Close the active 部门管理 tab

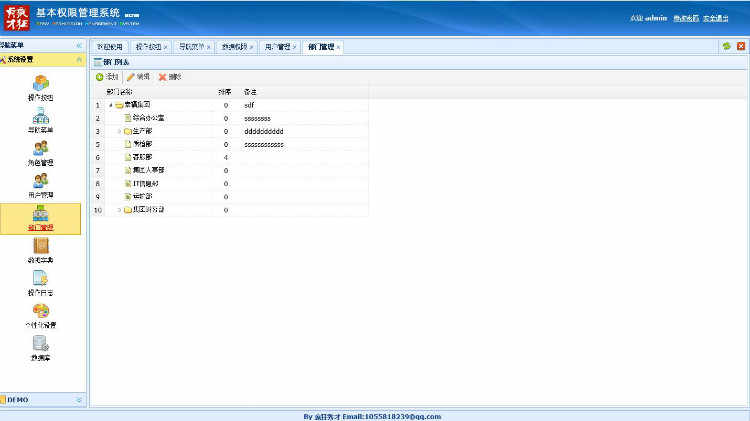338,47
